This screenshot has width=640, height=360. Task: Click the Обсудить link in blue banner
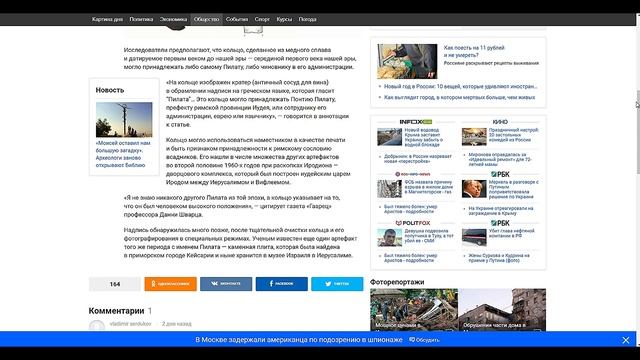[424, 340]
